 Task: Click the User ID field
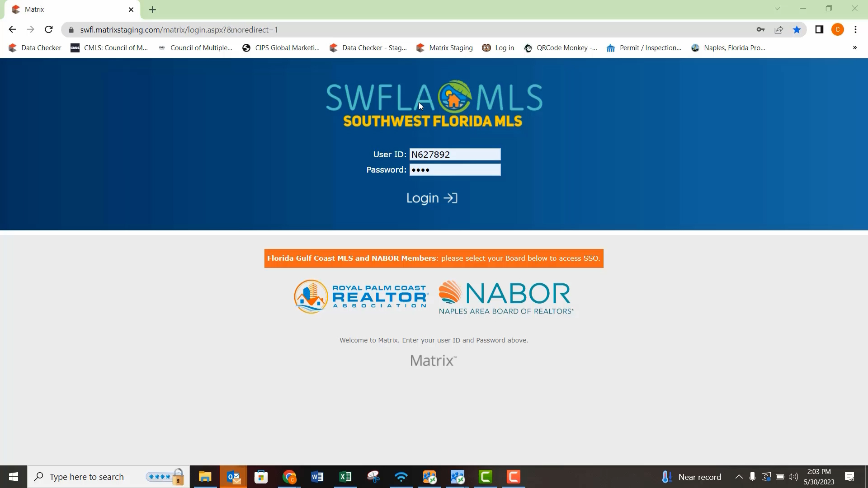[x=455, y=155]
